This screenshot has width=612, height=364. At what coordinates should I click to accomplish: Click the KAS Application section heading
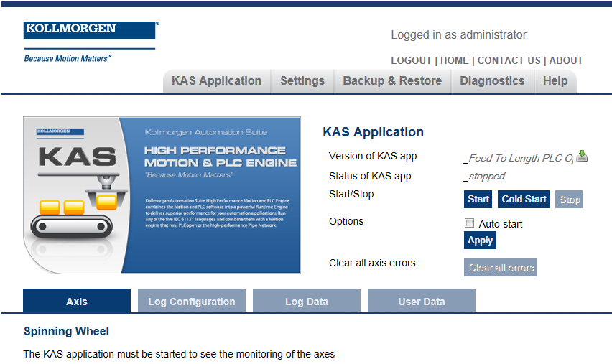(x=373, y=132)
